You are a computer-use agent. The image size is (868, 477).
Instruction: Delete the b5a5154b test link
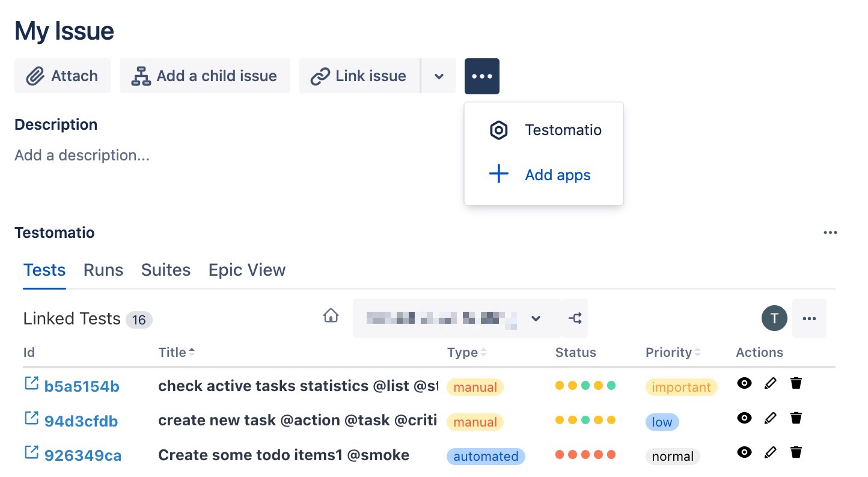pyautogui.click(x=796, y=383)
